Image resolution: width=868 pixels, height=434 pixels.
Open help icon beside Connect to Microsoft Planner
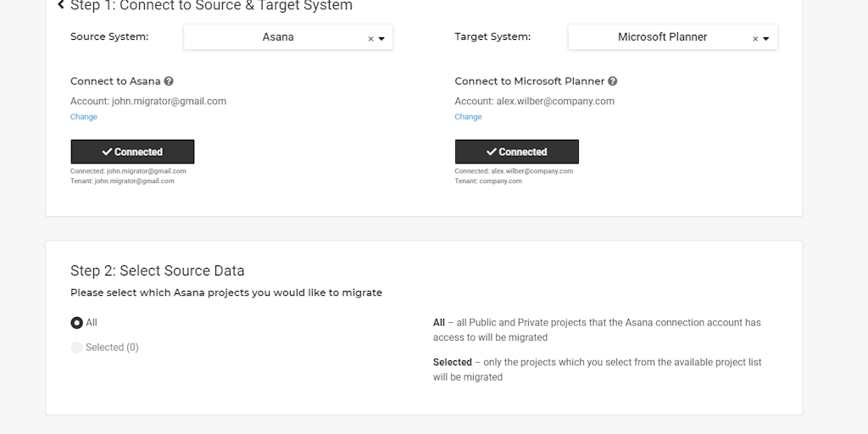coord(613,81)
